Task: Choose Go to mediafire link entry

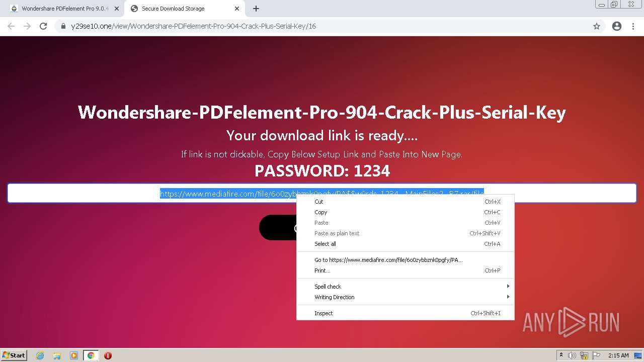Action: pyautogui.click(x=406, y=260)
